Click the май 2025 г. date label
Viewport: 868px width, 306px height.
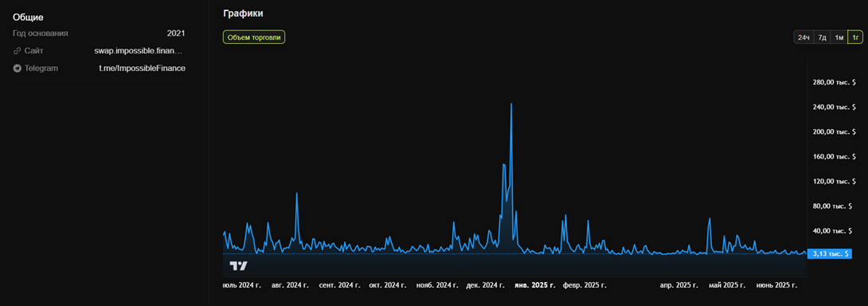point(728,285)
